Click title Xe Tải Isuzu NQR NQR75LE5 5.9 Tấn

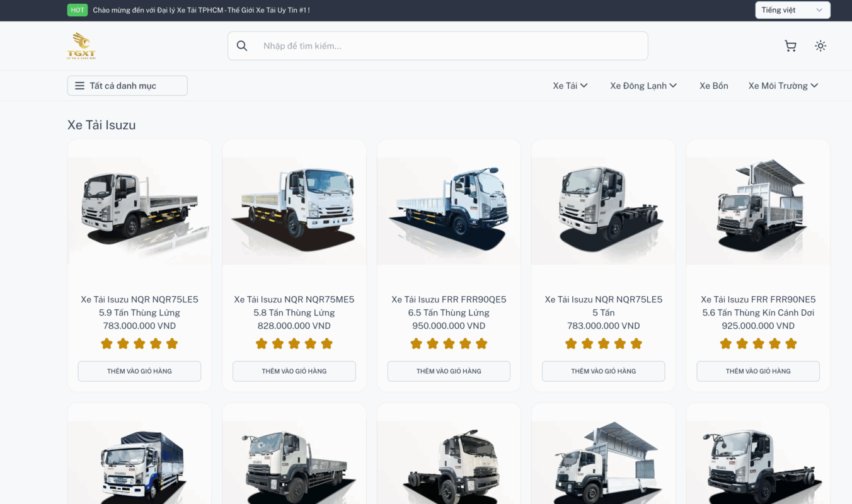[139, 306]
